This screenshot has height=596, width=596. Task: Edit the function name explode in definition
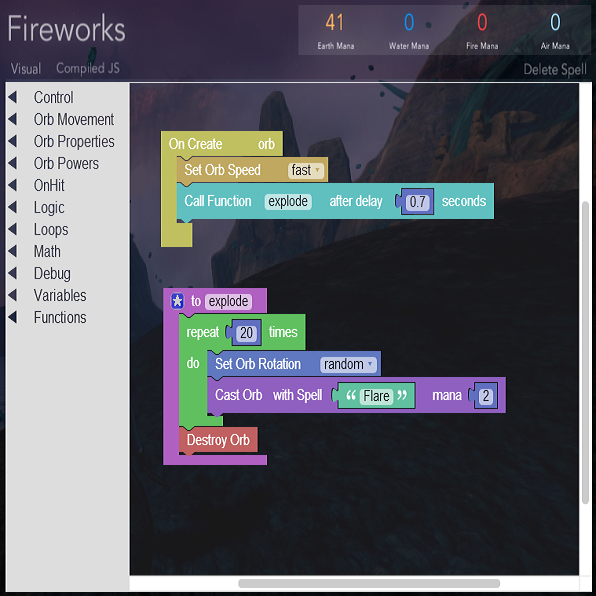tap(228, 301)
